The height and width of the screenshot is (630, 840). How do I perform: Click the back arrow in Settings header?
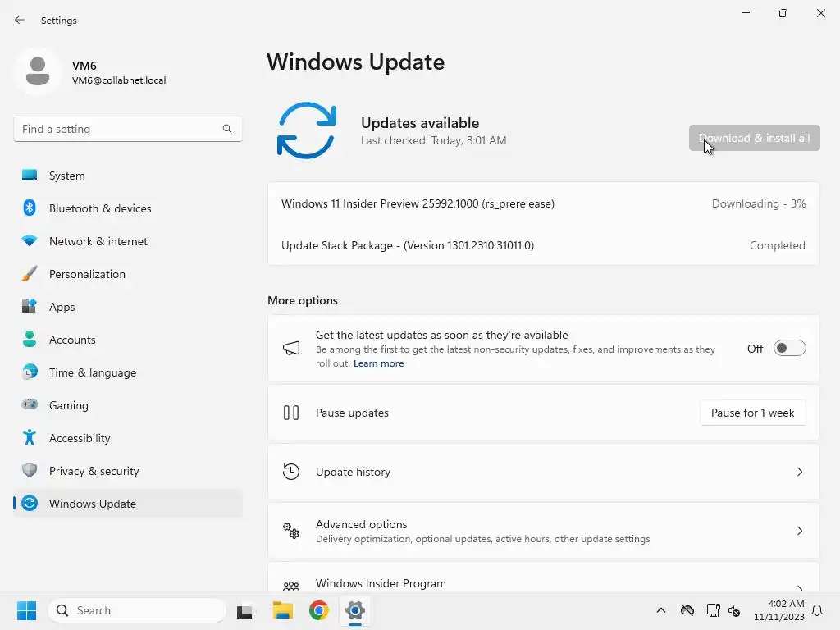point(20,20)
